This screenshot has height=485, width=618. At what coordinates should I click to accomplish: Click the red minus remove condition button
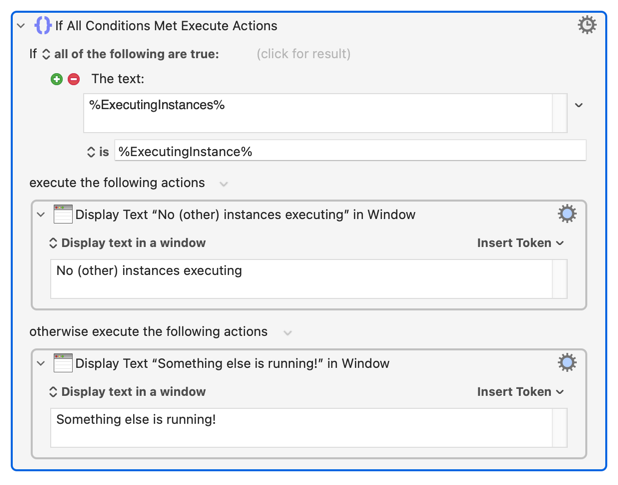pyautogui.click(x=74, y=79)
